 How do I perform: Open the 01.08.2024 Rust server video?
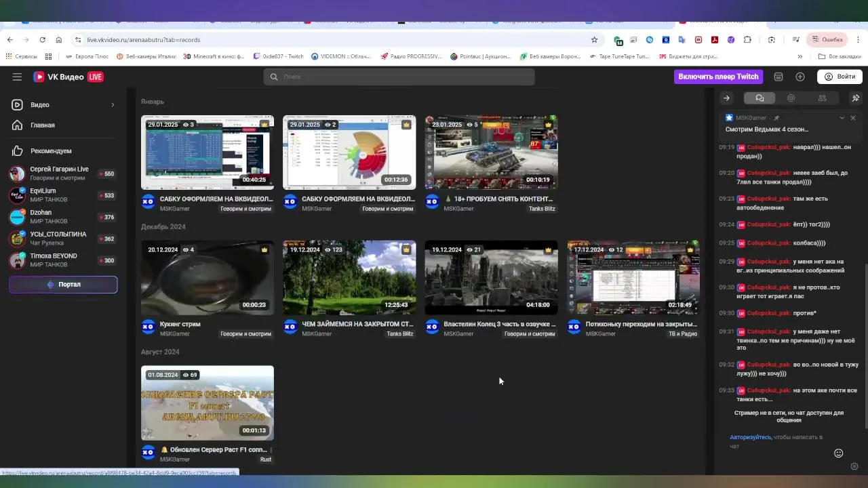click(x=208, y=403)
